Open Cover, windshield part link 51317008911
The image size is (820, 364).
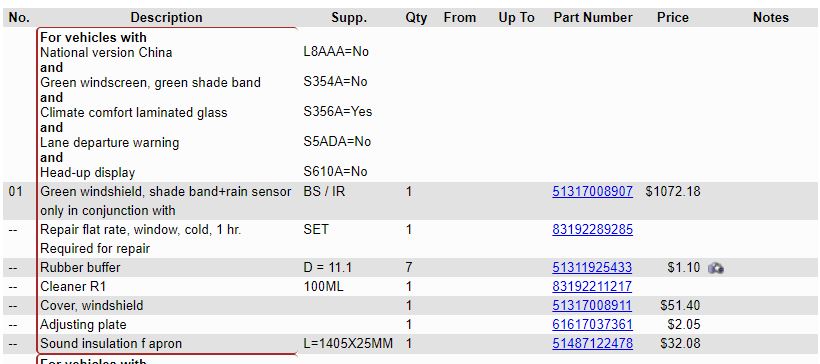pos(592,305)
